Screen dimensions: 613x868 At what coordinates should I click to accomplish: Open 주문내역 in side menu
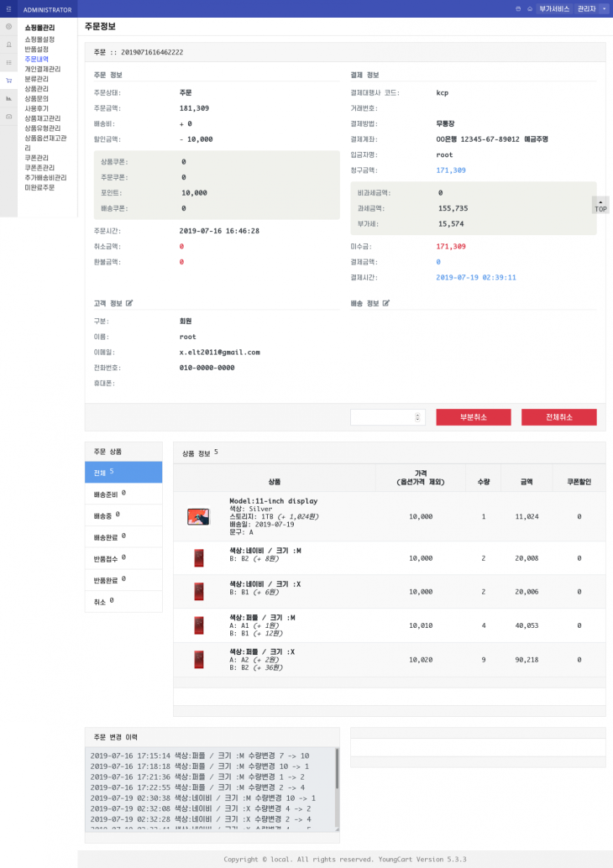click(37, 60)
